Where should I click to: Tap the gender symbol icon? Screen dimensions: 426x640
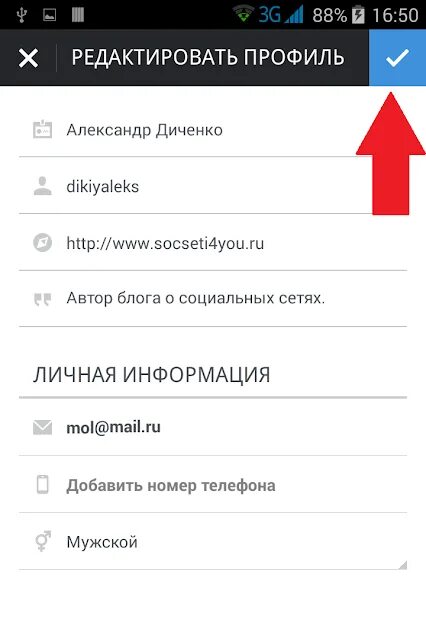(42, 542)
